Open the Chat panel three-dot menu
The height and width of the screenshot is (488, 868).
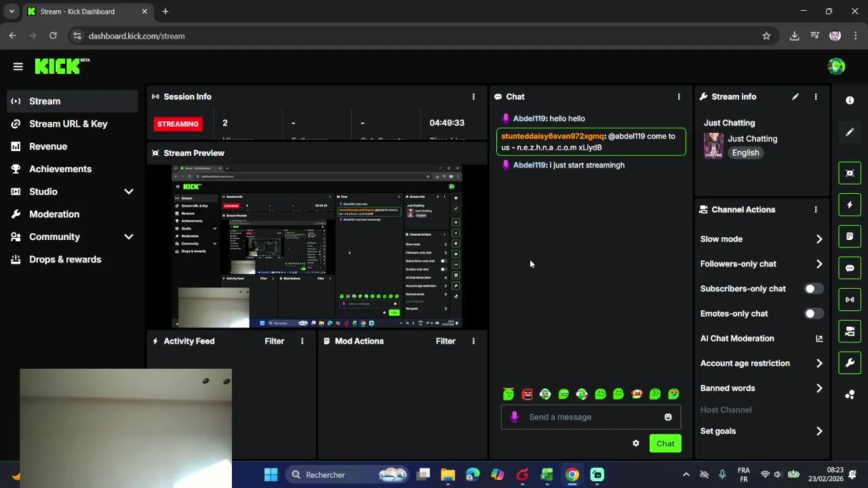pos(679,97)
